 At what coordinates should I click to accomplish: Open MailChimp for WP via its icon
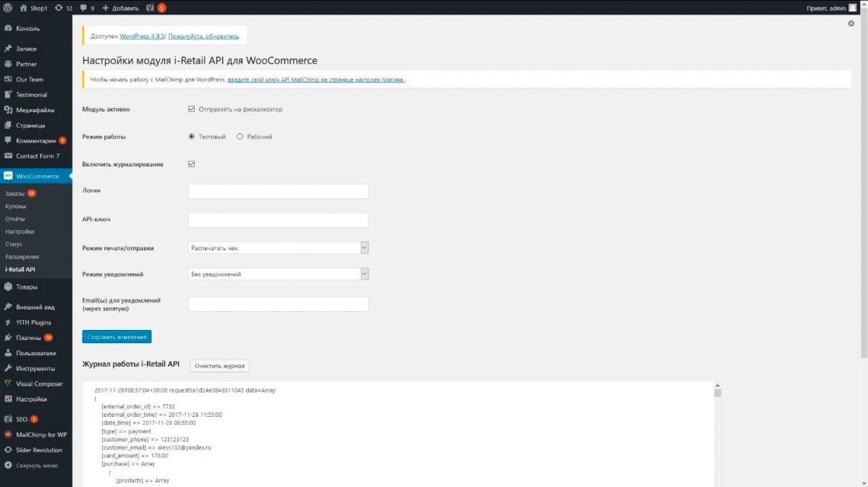[x=9, y=434]
